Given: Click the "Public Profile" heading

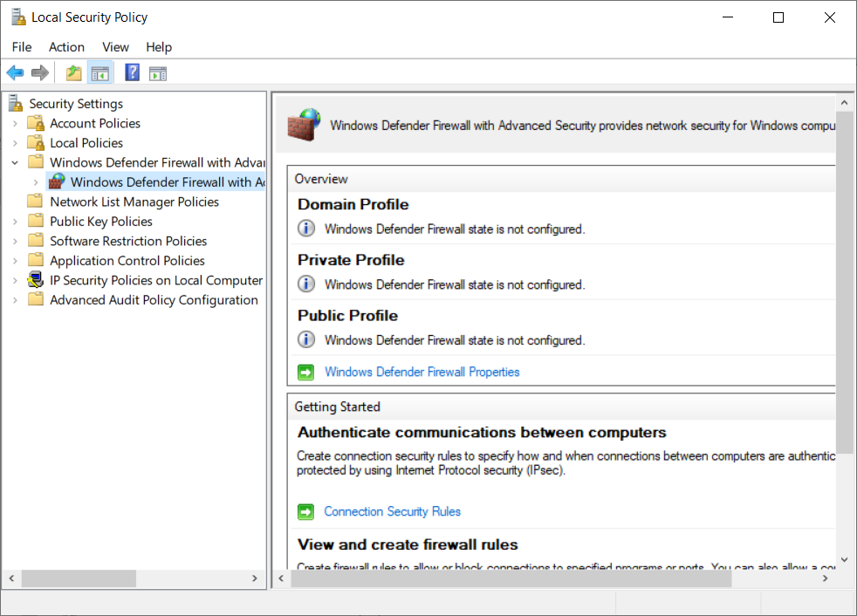Looking at the screenshot, I should (x=347, y=316).
